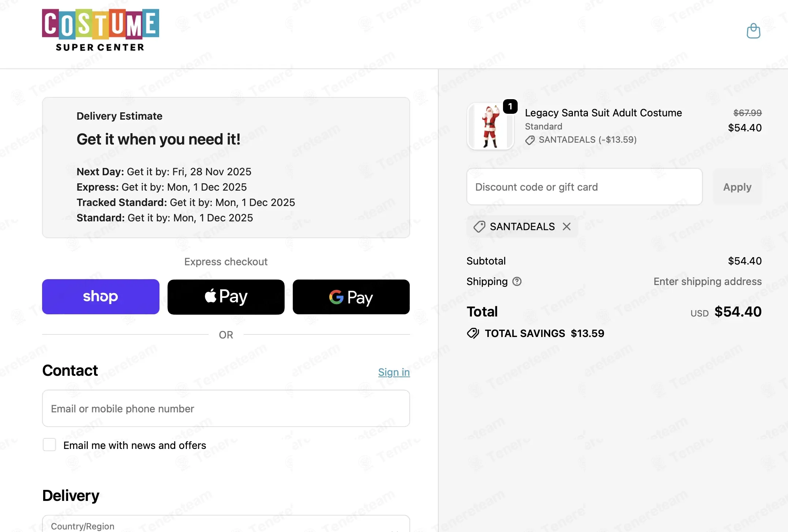Image resolution: width=788 pixels, height=532 pixels.
Task: Enable Email me with news and offers
Action: point(49,445)
